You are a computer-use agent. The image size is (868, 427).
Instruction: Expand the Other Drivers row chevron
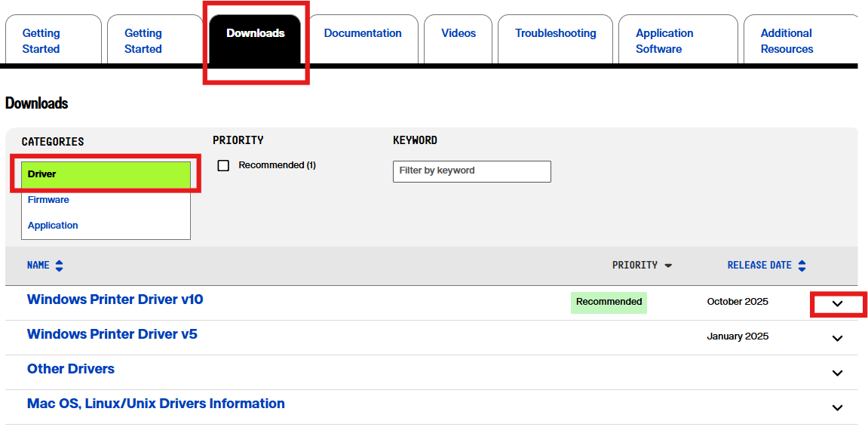coord(837,373)
